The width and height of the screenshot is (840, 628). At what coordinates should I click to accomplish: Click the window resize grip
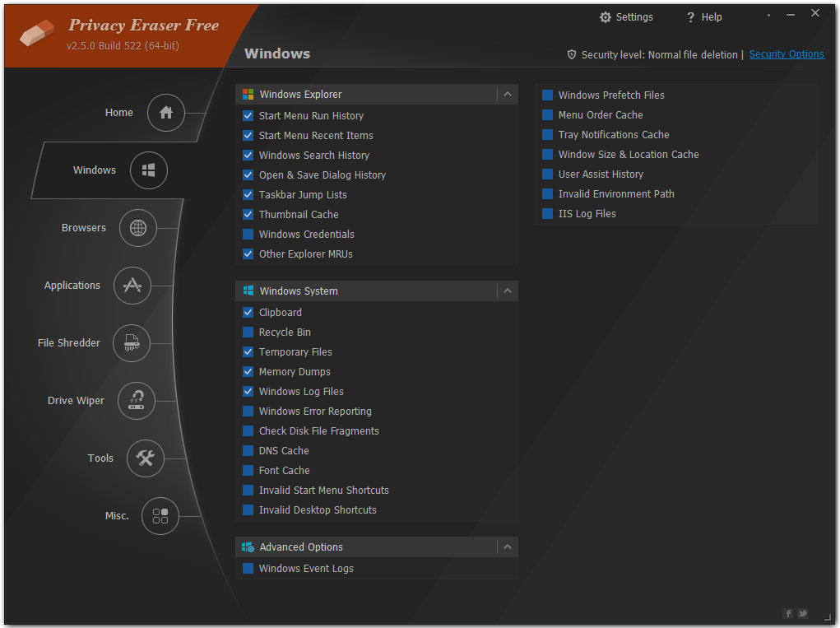point(828,617)
